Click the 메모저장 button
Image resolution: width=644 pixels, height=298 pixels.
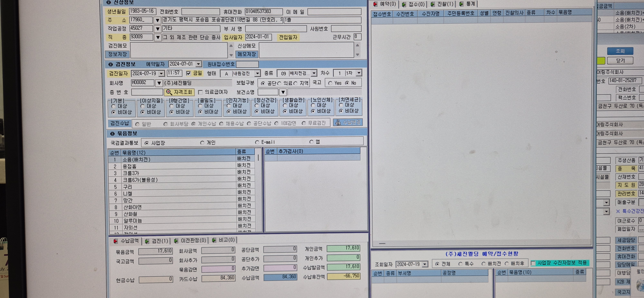tap(246, 54)
